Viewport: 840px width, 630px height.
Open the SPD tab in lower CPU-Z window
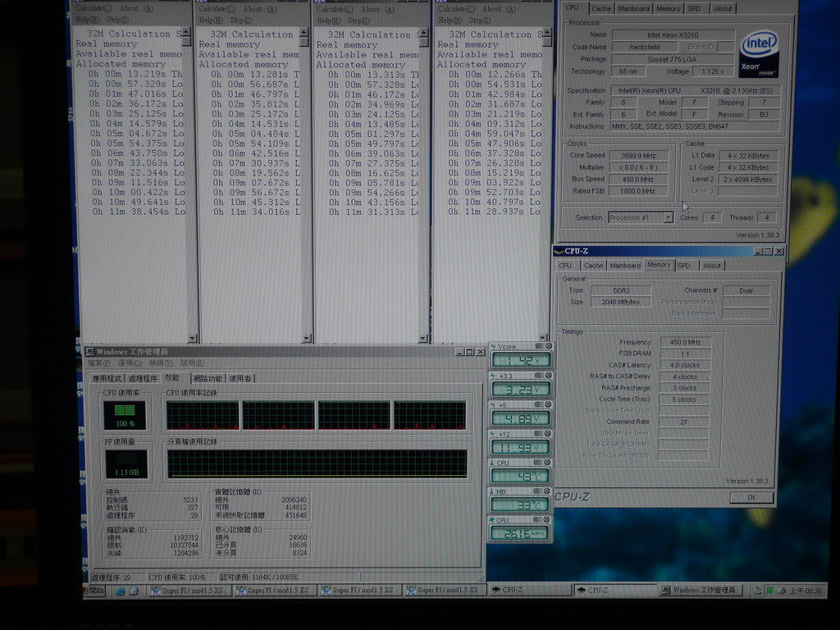(x=684, y=266)
